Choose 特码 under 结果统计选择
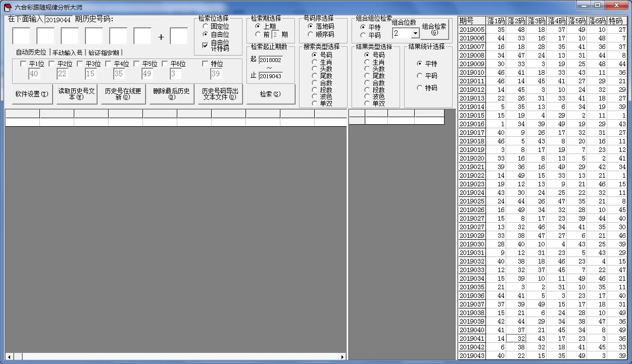Screen dimensions: 632x364 pyautogui.click(x=420, y=88)
